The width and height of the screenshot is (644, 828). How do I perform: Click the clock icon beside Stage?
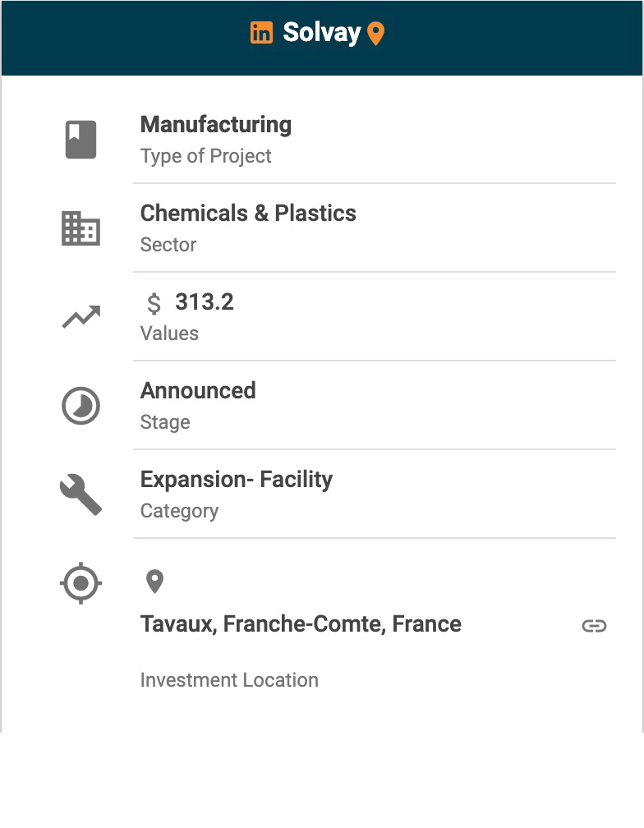[80, 406]
